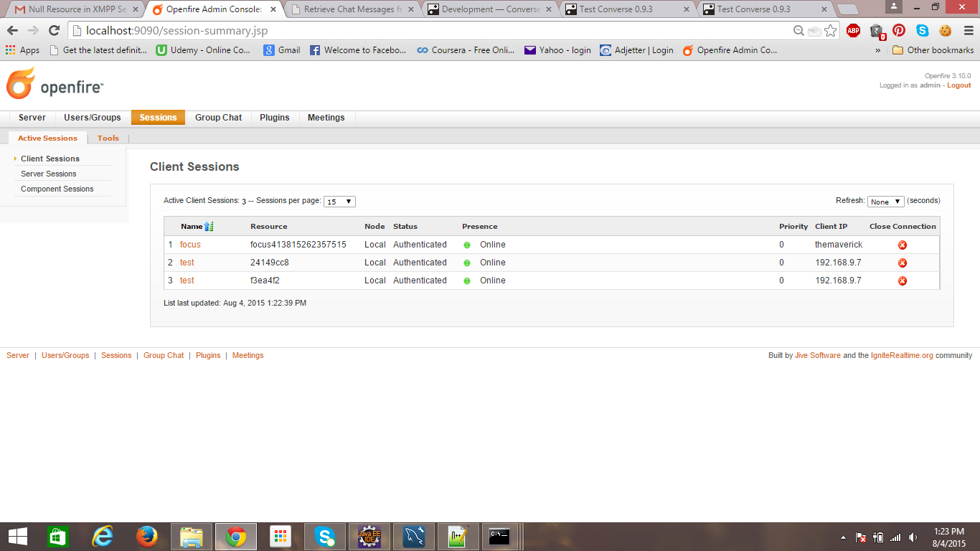Switch to the Tools subtab
This screenshot has width=980, height=551.
(x=108, y=138)
